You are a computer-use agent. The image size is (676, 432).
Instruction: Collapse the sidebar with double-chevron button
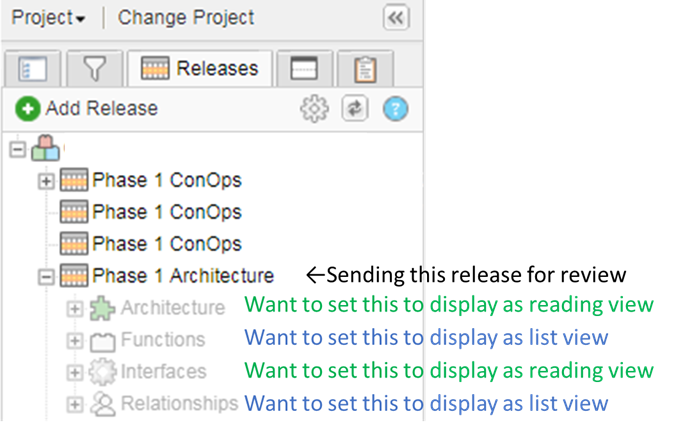(396, 18)
